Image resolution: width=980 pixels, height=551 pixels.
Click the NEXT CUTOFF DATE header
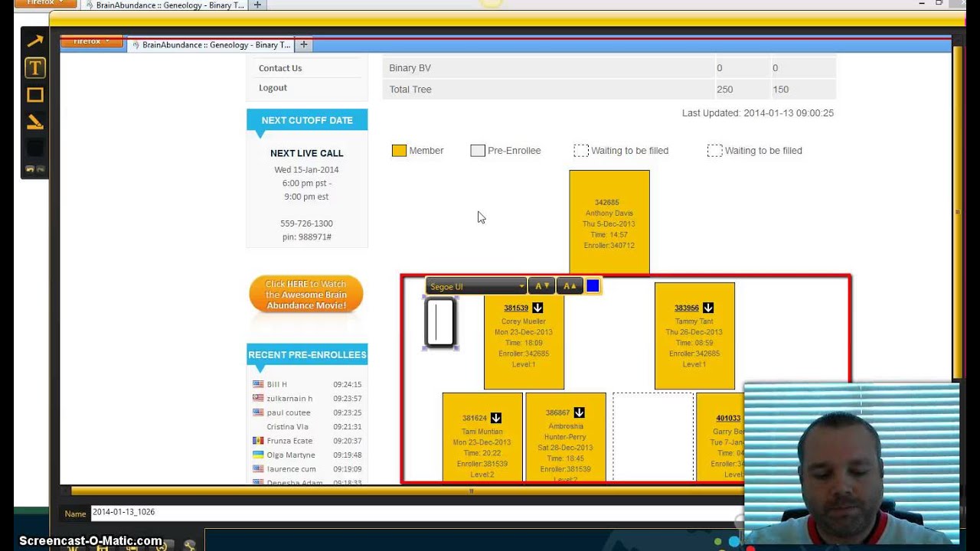click(307, 120)
